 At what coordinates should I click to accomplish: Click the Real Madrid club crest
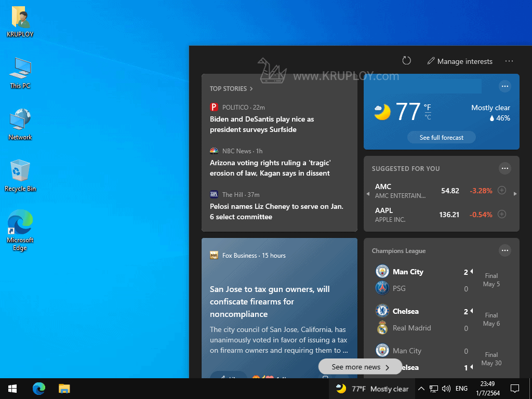[x=382, y=328]
